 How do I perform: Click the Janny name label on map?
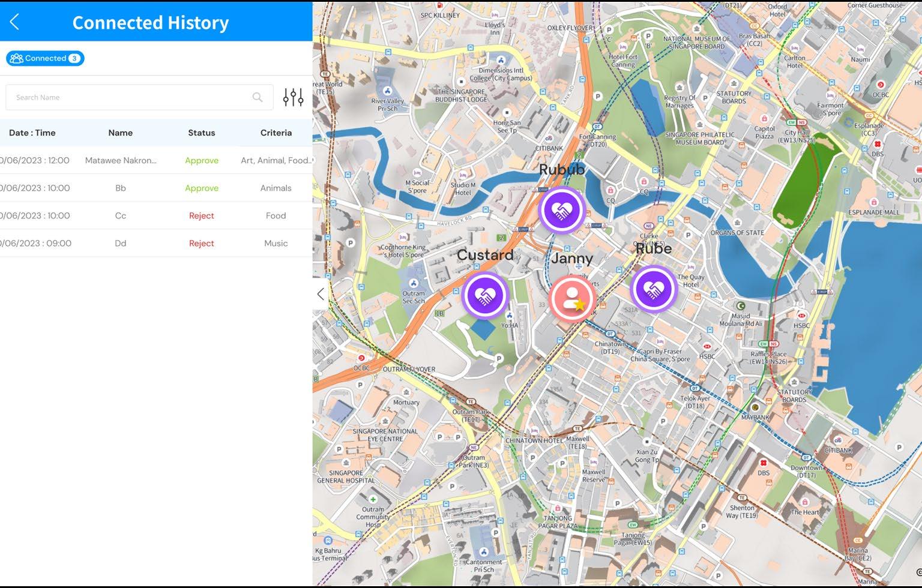pyautogui.click(x=572, y=259)
